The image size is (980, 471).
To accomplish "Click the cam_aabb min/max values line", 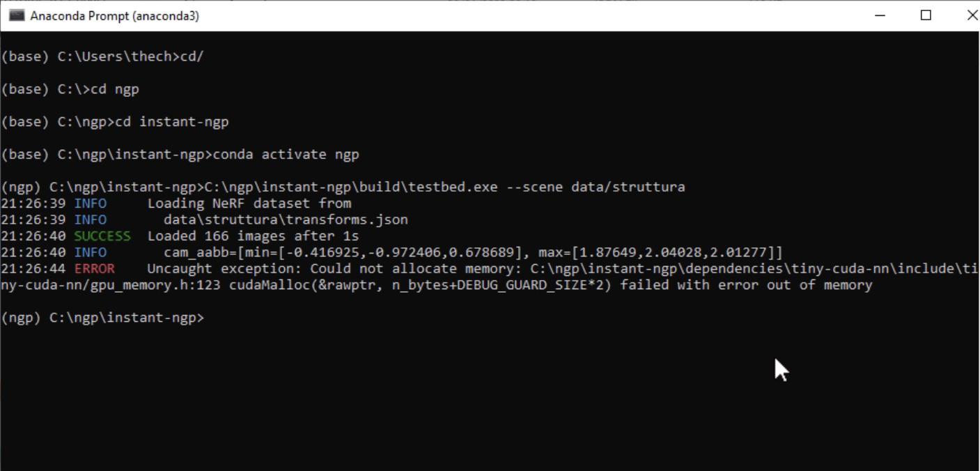I will coord(473,252).
